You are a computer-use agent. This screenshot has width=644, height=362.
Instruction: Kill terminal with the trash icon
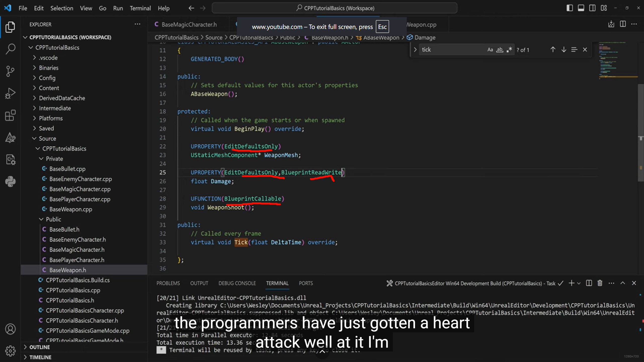[x=600, y=283]
